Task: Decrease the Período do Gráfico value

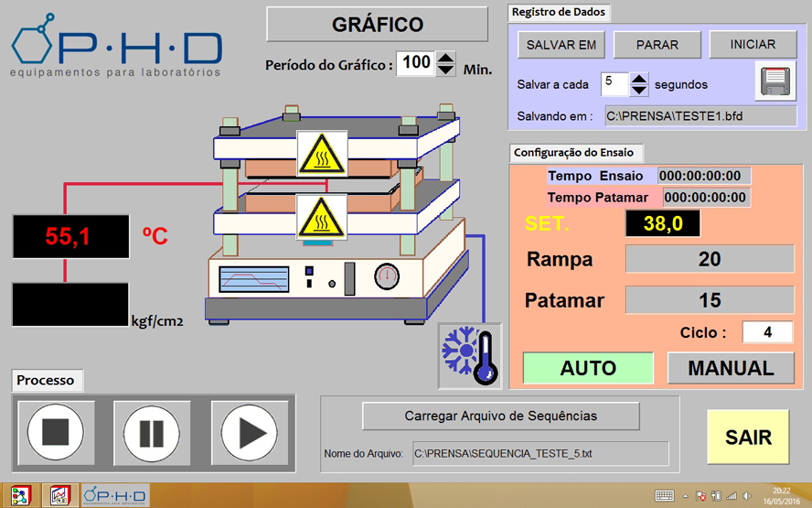Action: [445, 70]
